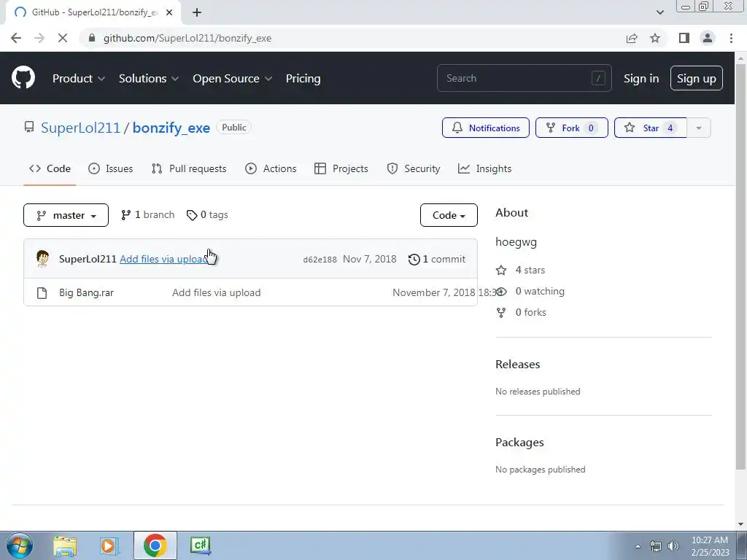Bookmark this tab with the star icon
The image size is (747, 560).
coord(655,38)
